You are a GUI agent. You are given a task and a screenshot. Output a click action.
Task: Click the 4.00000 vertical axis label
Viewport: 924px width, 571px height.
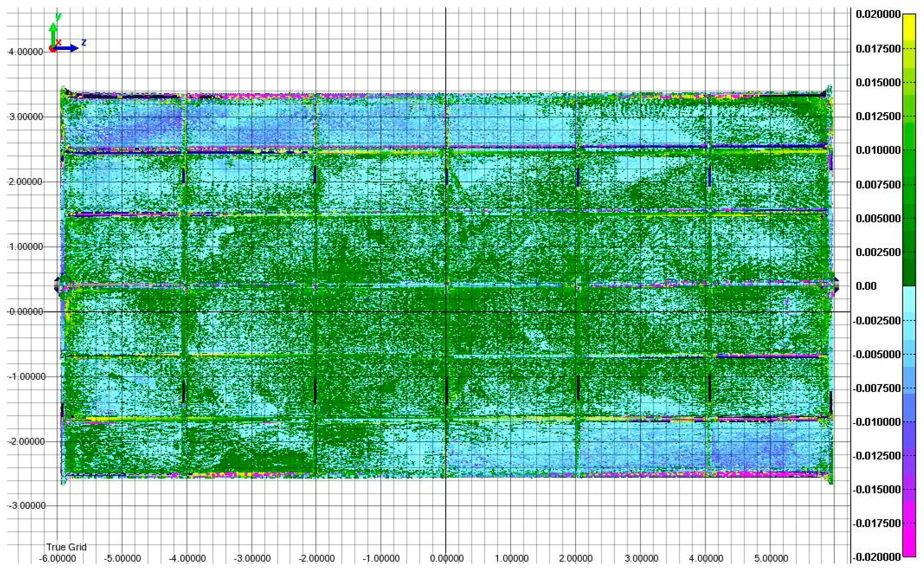point(26,52)
